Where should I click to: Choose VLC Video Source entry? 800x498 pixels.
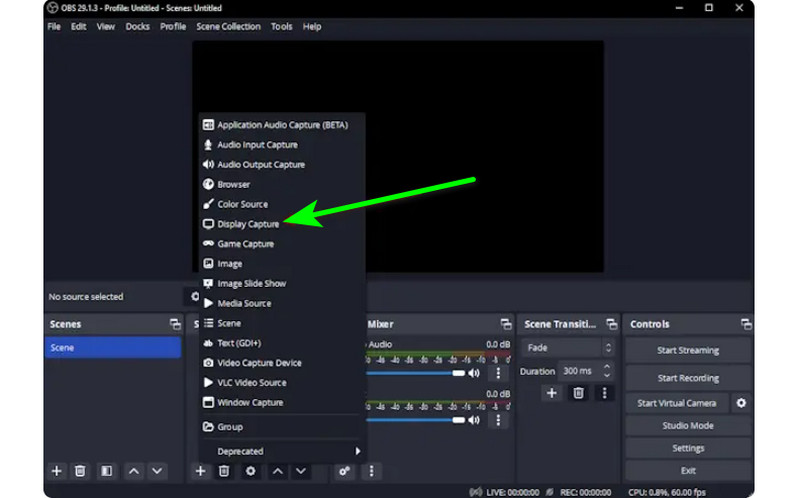[x=282, y=383]
